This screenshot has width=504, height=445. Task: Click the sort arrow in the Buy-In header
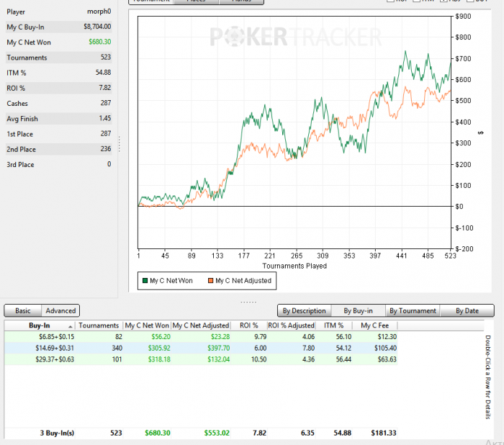(x=71, y=327)
